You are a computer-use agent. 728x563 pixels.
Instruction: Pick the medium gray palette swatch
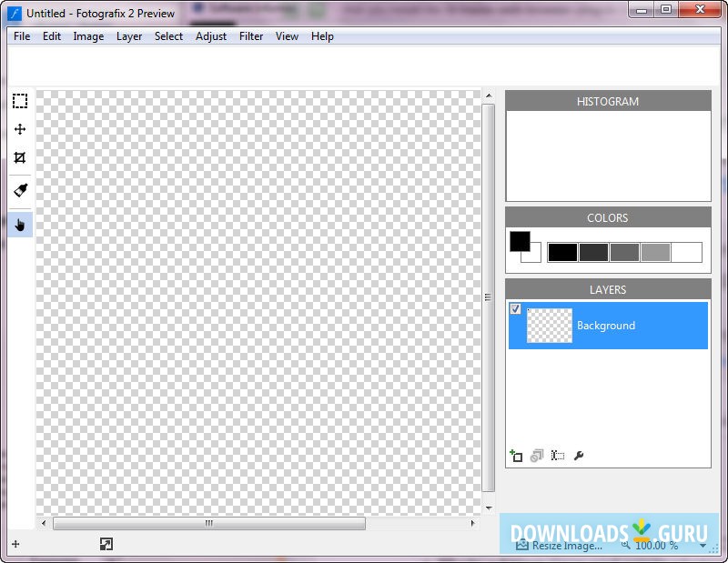click(624, 253)
